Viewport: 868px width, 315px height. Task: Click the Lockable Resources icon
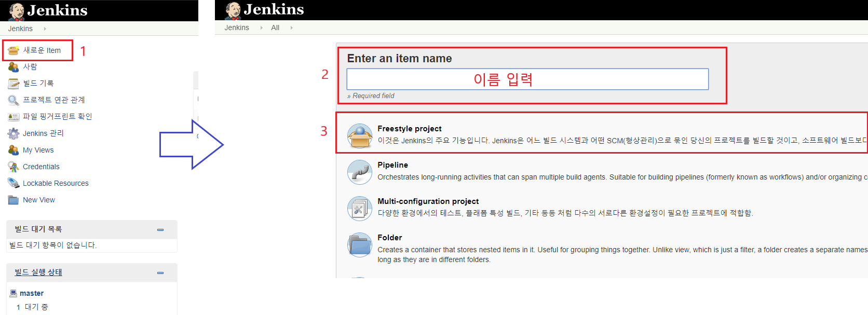click(13, 183)
